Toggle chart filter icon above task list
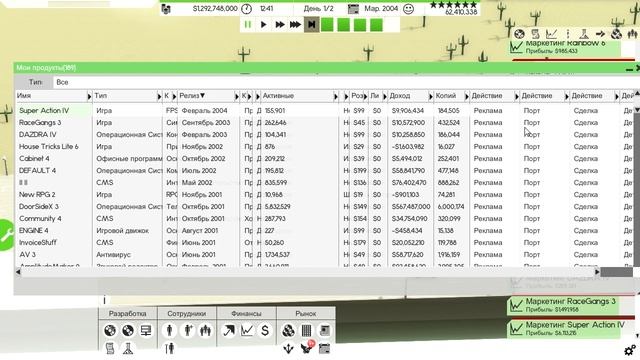Image resolution: width=640 pixels, height=360 pixels. pos(551,34)
